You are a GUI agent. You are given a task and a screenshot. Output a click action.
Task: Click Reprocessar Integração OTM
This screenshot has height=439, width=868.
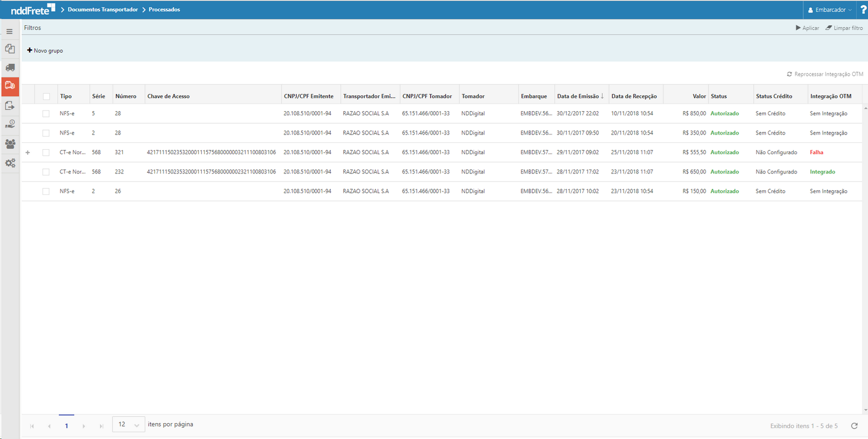(x=826, y=73)
